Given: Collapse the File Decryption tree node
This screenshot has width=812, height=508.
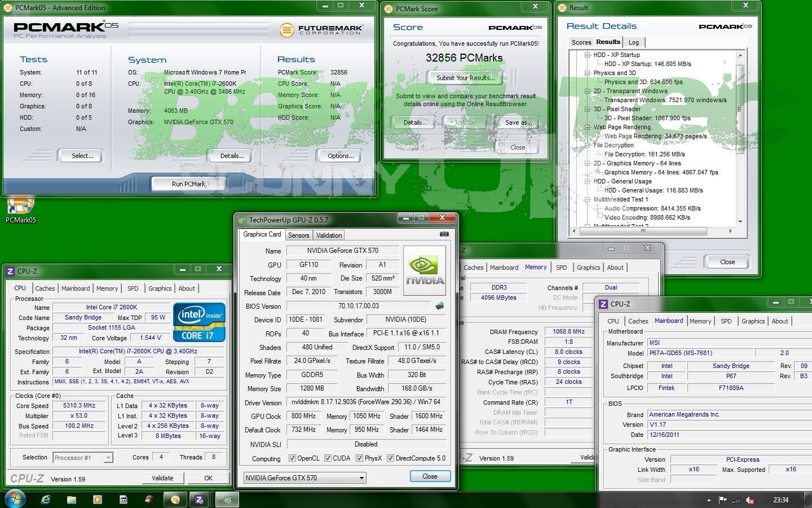Looking at the screenshot, I should coord(587,145).
